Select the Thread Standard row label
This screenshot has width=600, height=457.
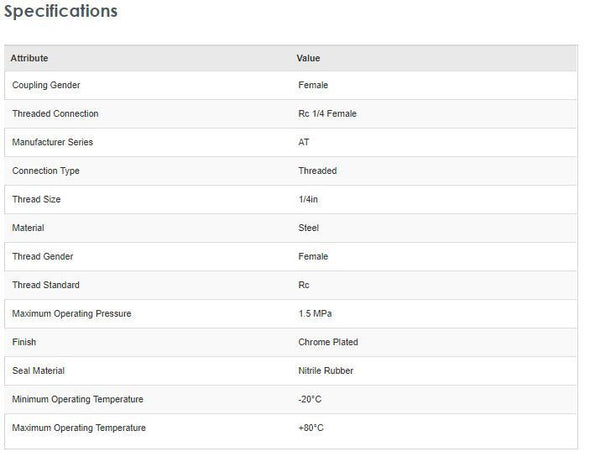pyautogui.click(x=46, y=285)
